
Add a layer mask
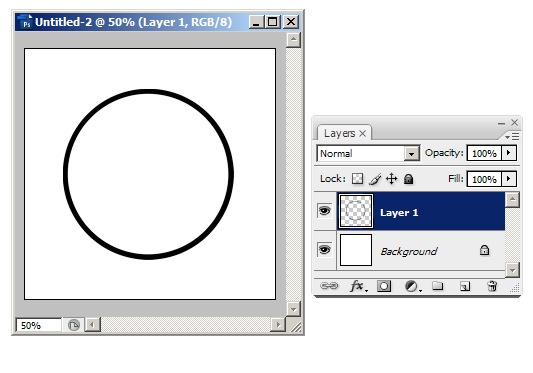coord(384,286)
